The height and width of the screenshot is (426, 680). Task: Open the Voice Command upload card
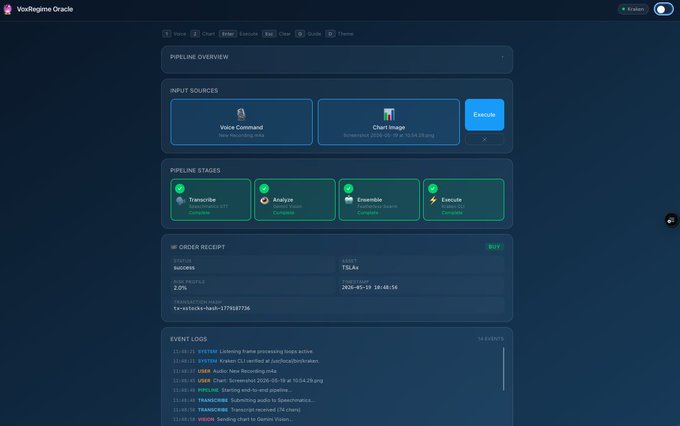pyautogui.click(x=241, y=122)
